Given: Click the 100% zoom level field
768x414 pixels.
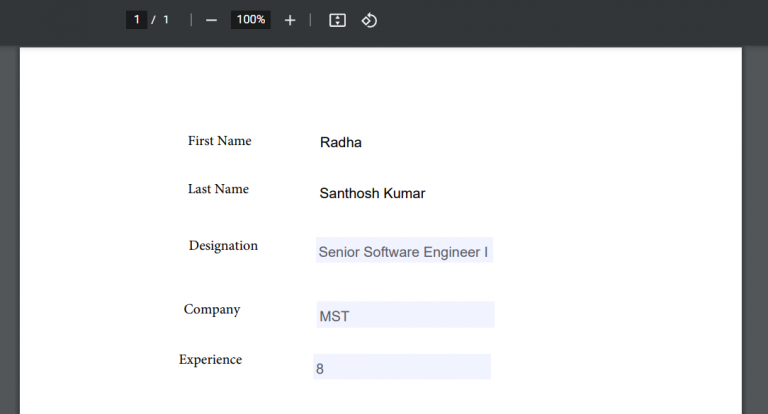Looking at the screenshot, I should tap(251, 20).
